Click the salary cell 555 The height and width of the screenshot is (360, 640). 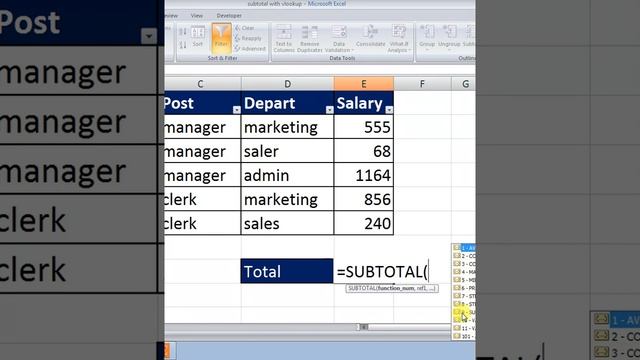[364, 127]
